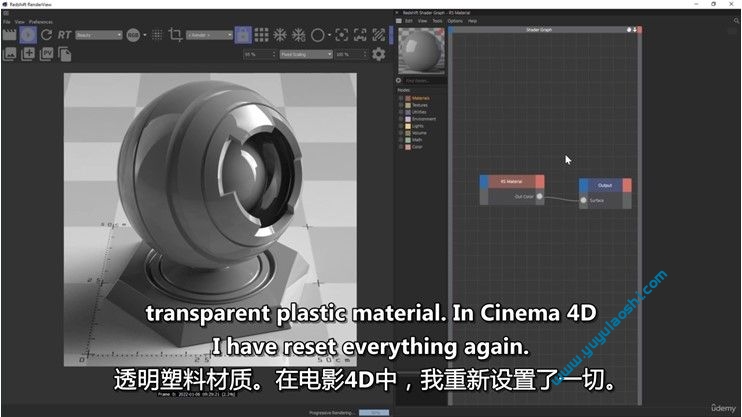Toggle the IPR play button
This screenshot has width=742, height=417.
pyautogui.click(x=28, y=35)
